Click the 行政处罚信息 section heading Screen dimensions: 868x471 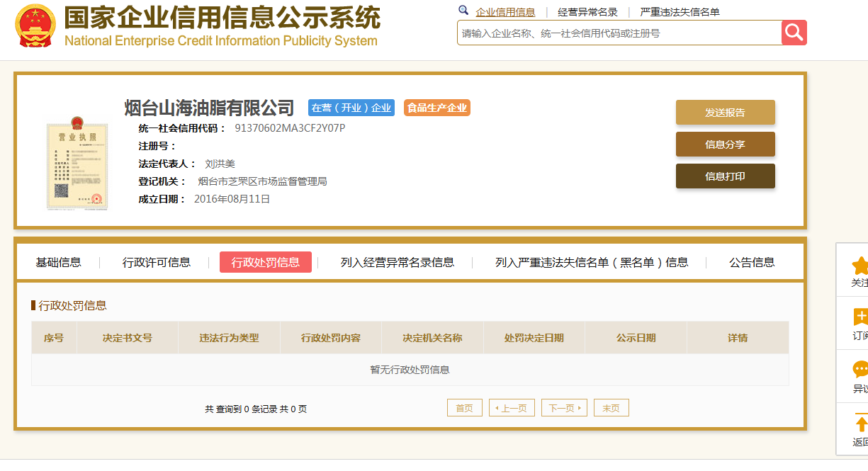[72, 305]
